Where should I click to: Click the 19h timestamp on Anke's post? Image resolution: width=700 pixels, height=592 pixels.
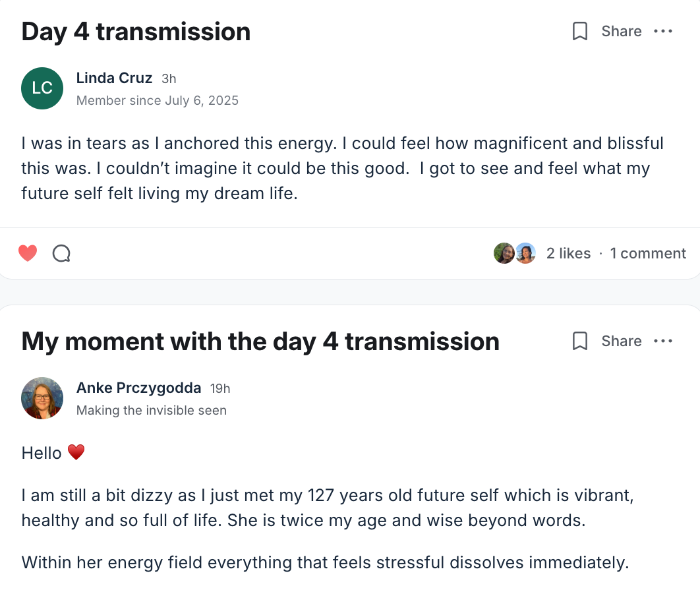pos(220,389)
